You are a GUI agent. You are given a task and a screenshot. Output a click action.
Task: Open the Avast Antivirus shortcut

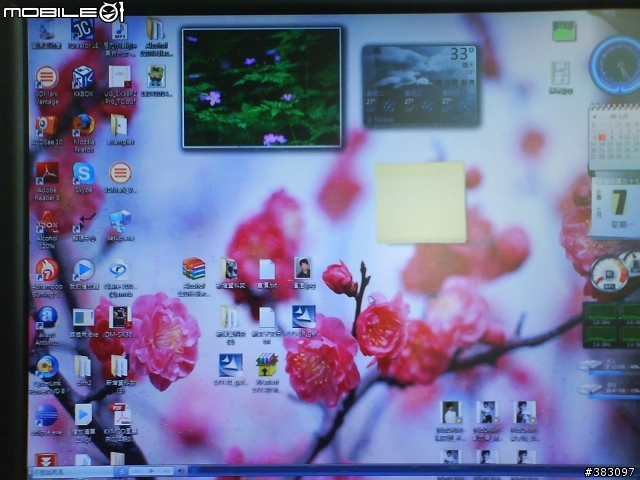point(47,318)
